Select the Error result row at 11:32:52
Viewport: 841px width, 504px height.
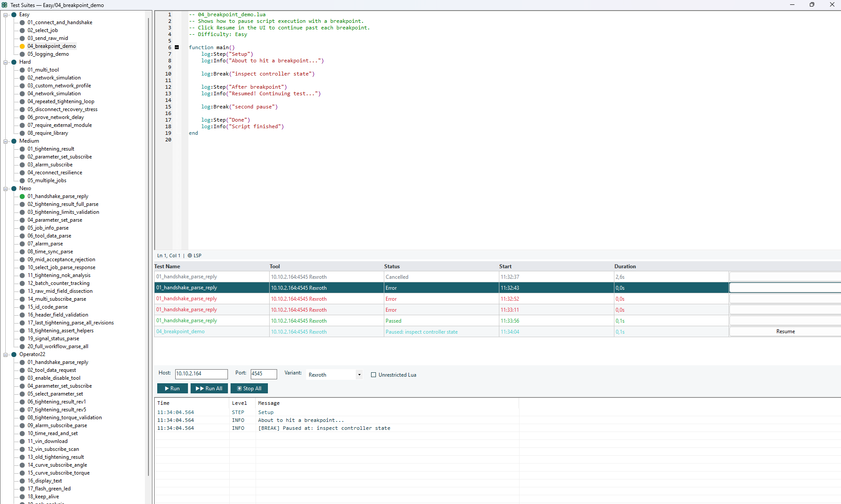pos(497,299)
